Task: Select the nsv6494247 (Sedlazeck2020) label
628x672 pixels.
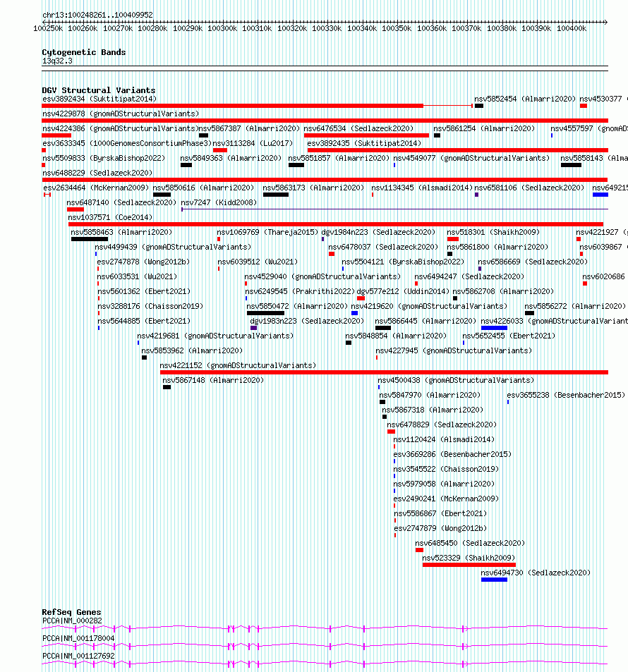Action: point(469,277)
